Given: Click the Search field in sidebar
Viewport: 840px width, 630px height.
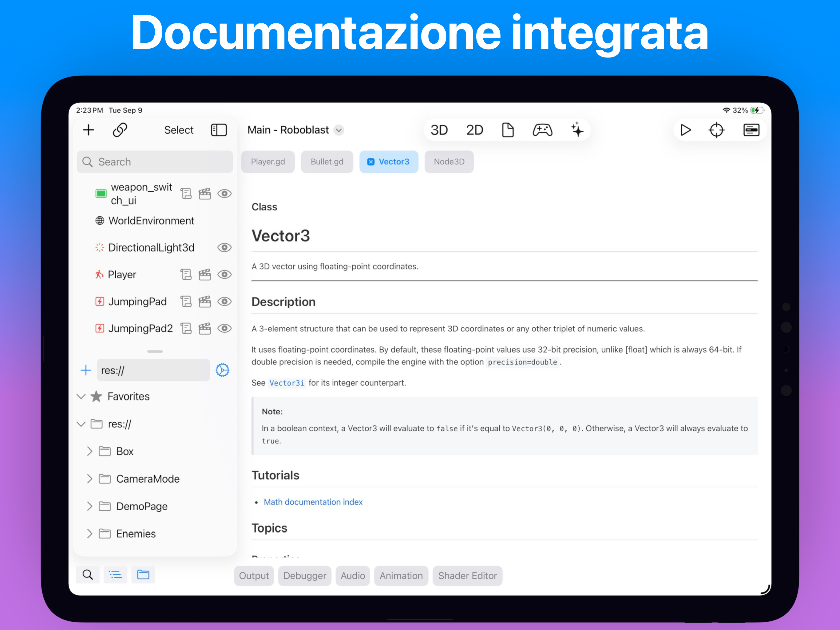Looking at the screenshot, I should [155, 162].
